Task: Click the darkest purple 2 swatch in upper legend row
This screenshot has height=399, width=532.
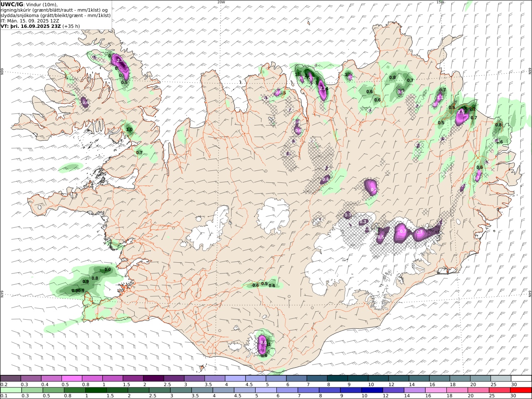Action: [153, 378]
